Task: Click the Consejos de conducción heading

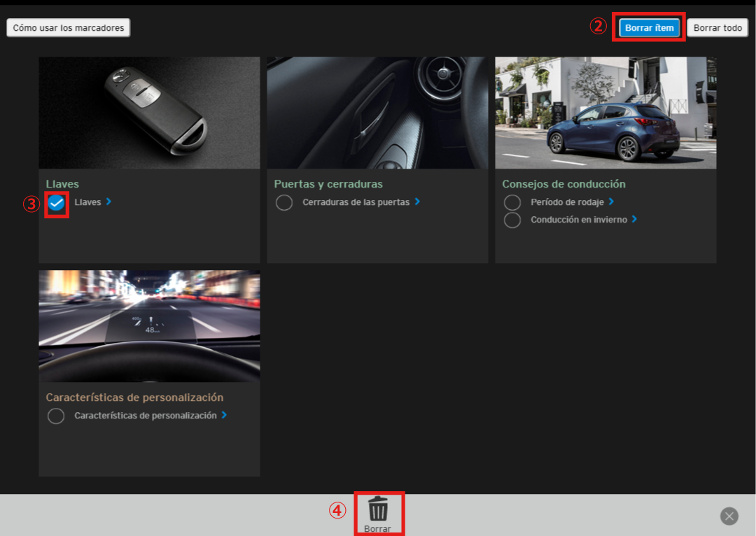Action: tap(563, 184)
